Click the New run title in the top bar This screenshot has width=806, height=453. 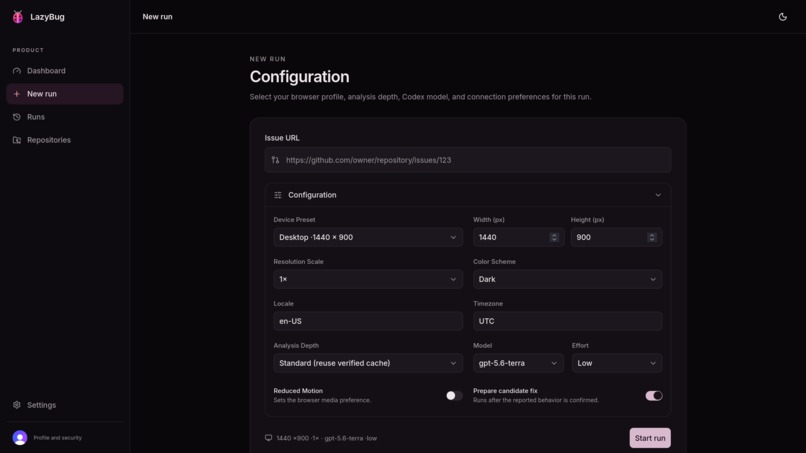pyautogui.click(x=157, y=16)
